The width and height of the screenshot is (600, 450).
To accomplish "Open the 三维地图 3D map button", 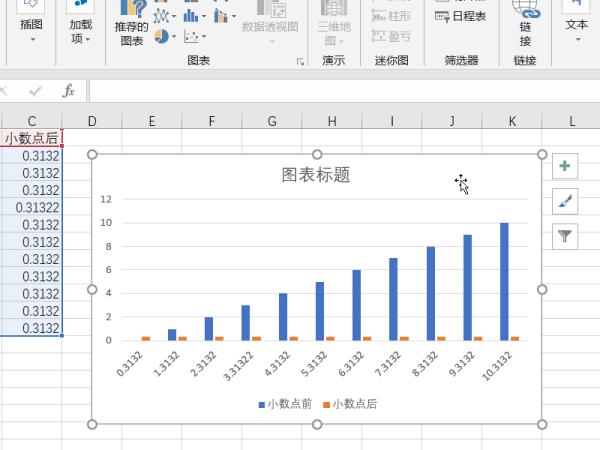I will click(x=334, y=23).
